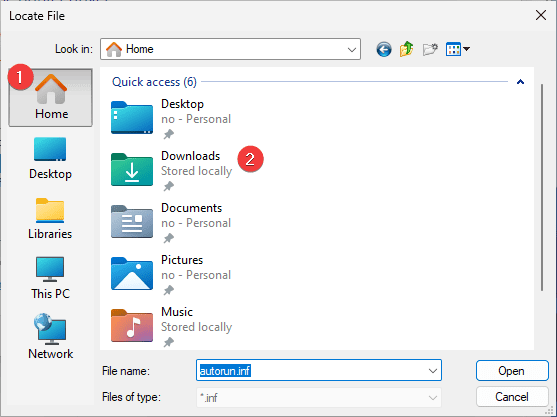Expand the Look in dropdown
This screenshot has height=417, width=557.
coord(352,49)
